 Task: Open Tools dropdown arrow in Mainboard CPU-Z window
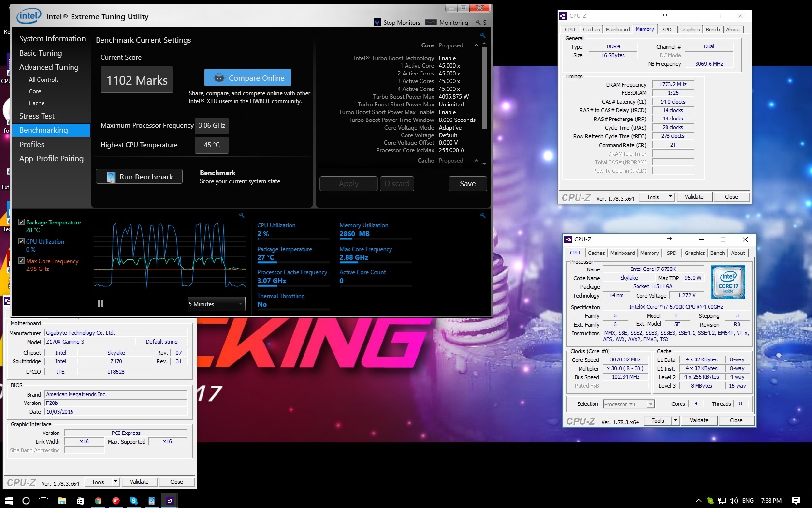[x=116, y=482]
